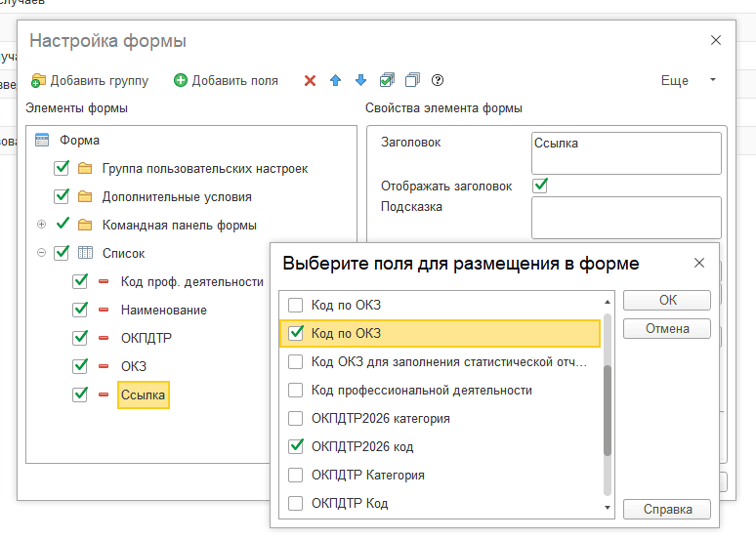Click the red delete element icon

[x=311, y=81]
